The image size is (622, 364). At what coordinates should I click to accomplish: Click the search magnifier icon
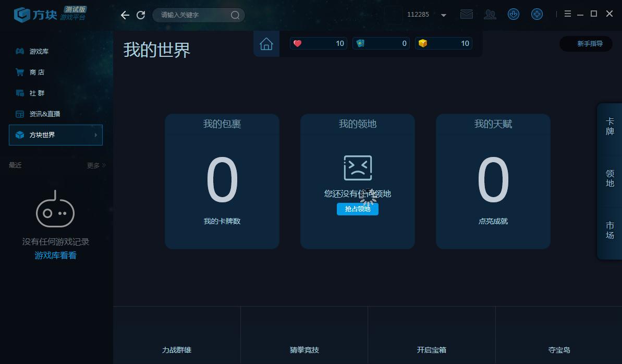pyautogui.click(x=235, y=15)
